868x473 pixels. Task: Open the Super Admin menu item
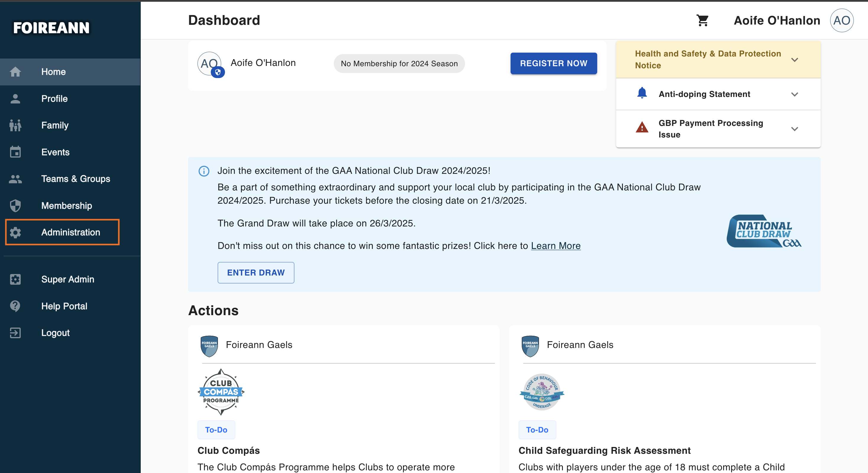coord(70,279)
